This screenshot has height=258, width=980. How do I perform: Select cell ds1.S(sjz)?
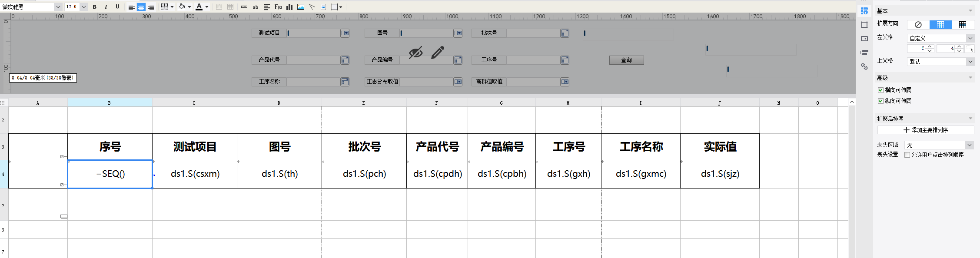(x=720, y=174)
